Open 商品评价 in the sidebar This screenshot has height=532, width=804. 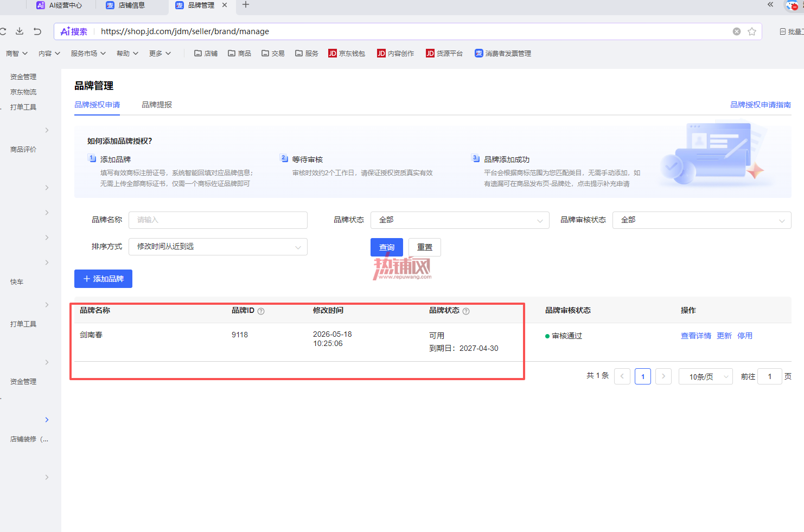[x=23, y=150]
